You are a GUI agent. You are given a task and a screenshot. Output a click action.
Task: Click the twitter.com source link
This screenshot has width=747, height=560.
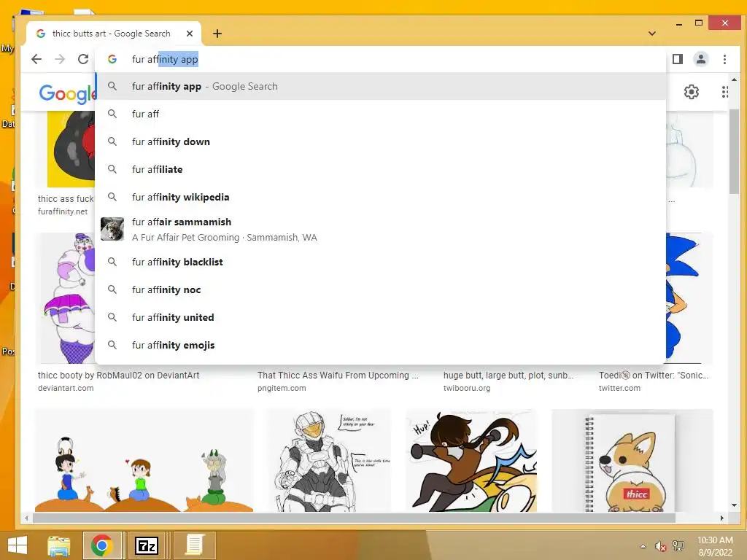click(x=619, y=388)
